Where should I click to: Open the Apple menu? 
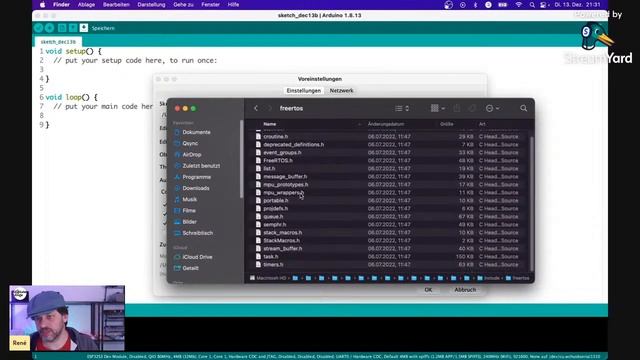[42, 4]
